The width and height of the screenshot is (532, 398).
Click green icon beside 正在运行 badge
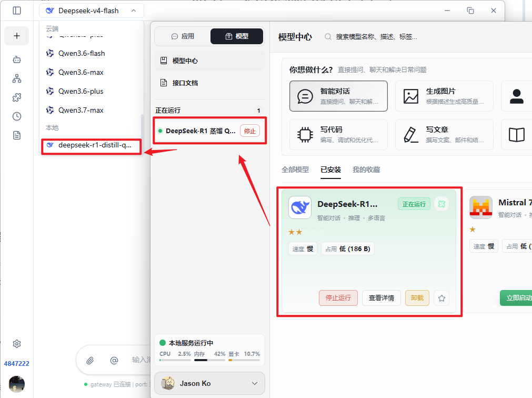(441, 204)
